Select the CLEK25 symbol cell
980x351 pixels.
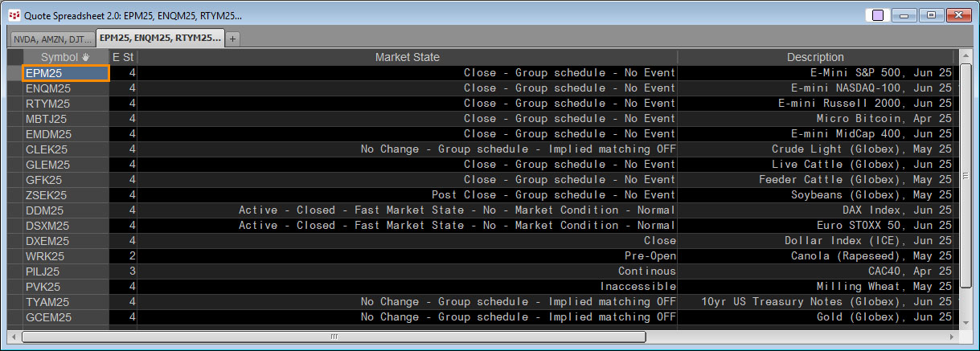[x=66, y=149]
